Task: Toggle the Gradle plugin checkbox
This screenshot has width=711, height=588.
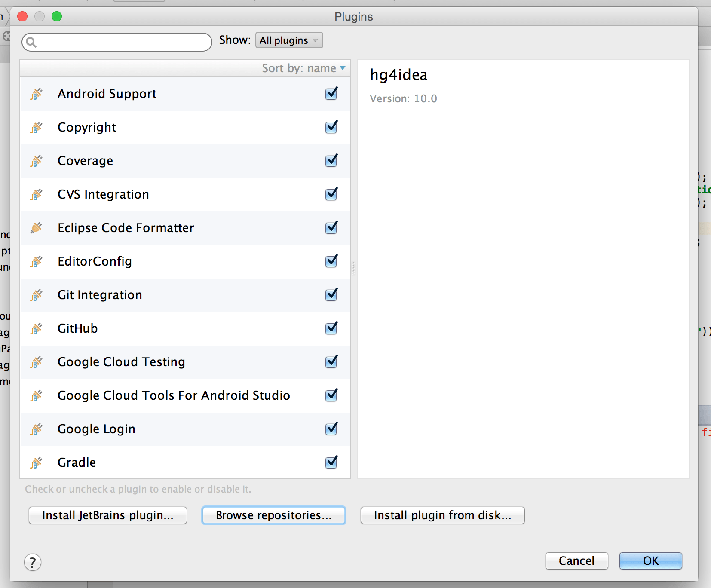Action: 331,462
